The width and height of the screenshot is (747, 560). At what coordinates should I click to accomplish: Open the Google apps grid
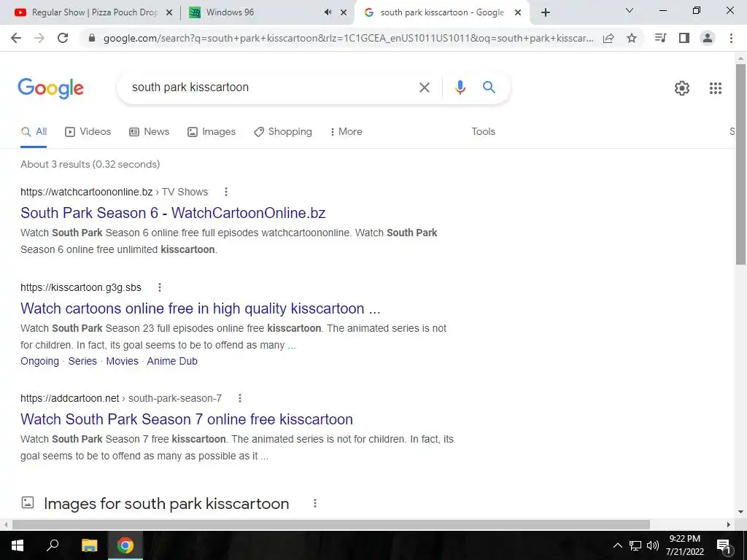click(715, 88)
